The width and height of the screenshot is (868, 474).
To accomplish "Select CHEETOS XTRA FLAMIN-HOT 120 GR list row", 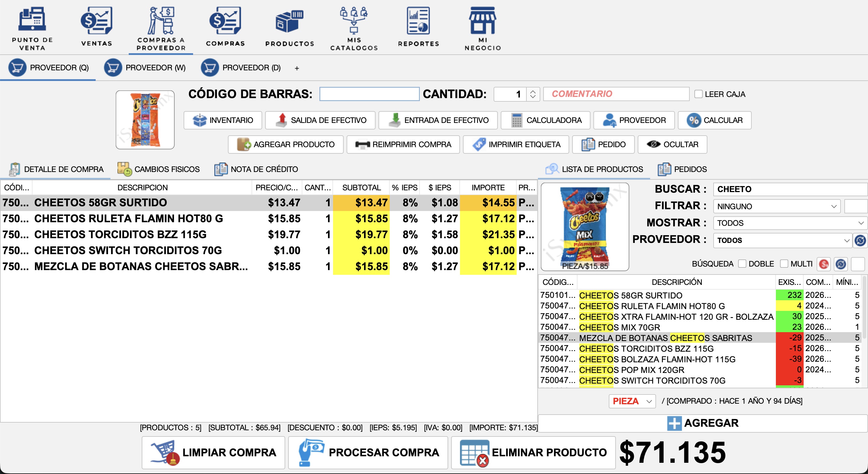I will [x=700, y=316].
